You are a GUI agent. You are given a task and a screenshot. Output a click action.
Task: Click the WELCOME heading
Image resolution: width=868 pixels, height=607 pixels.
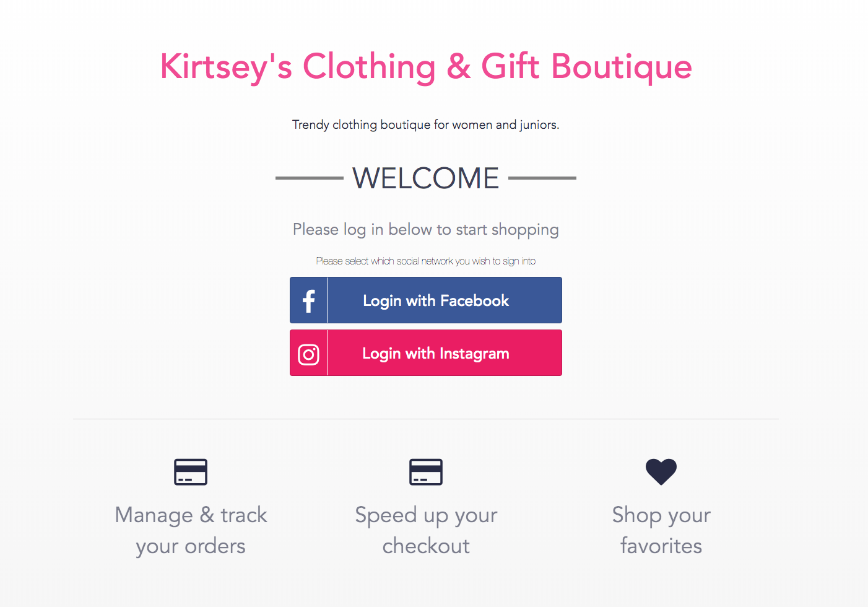pyautogui.click(x=425, y=178)
